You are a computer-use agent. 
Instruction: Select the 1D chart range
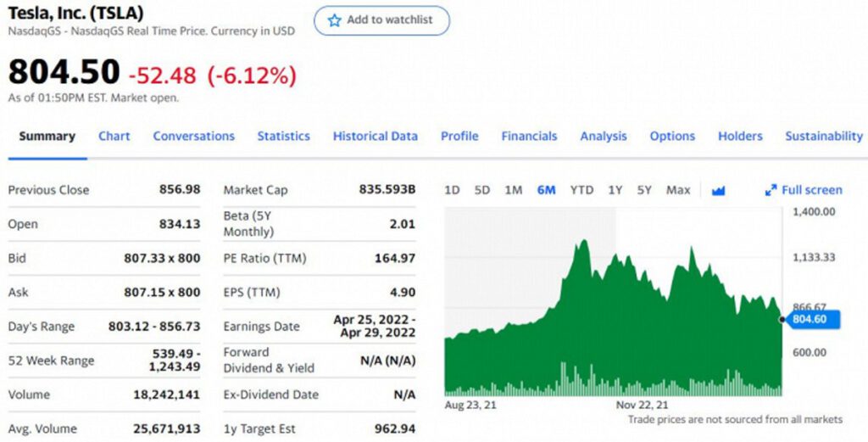coord(453,190)
